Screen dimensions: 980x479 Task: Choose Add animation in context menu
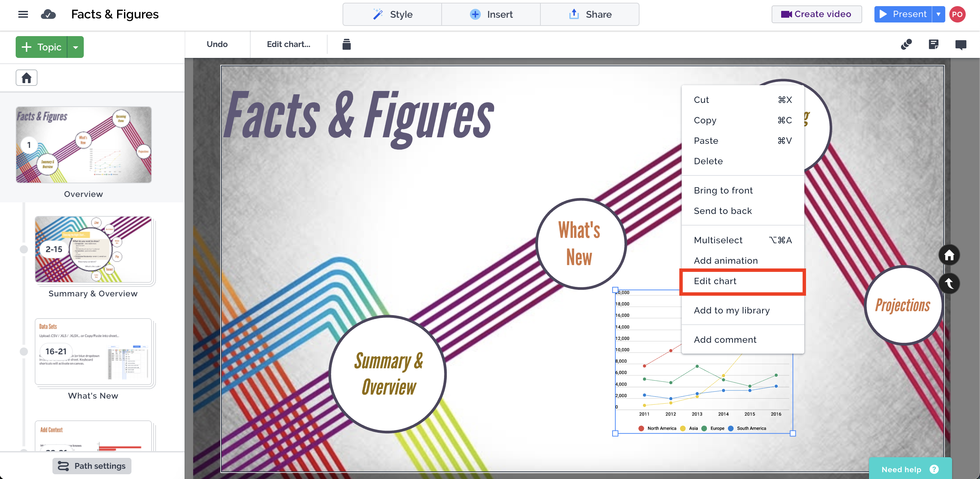click(726, 260)
